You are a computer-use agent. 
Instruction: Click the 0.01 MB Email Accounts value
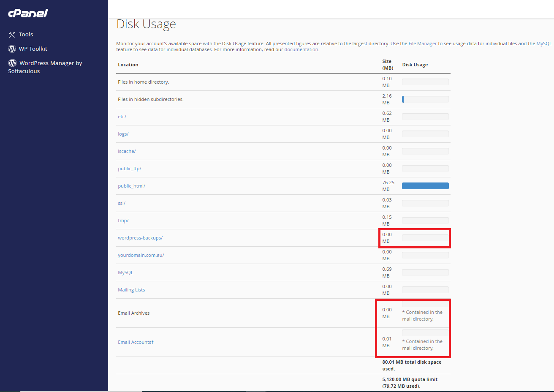pos(387,342)
